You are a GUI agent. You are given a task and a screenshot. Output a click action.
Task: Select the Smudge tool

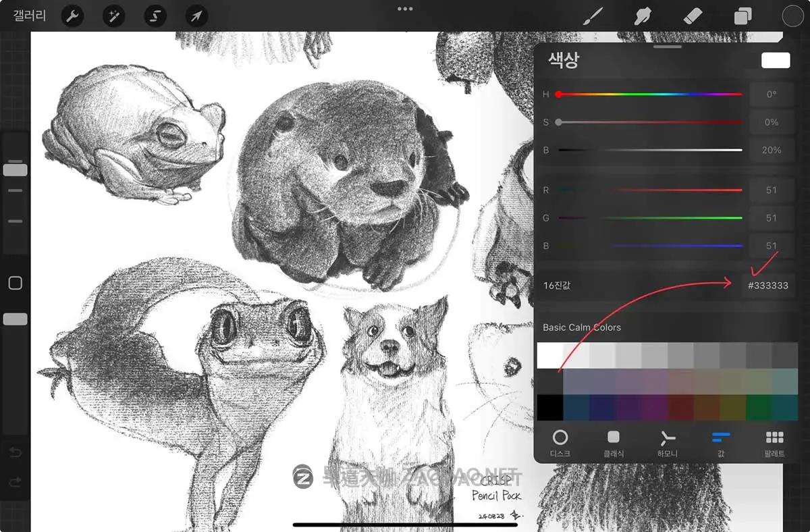[x=642, y=16]
